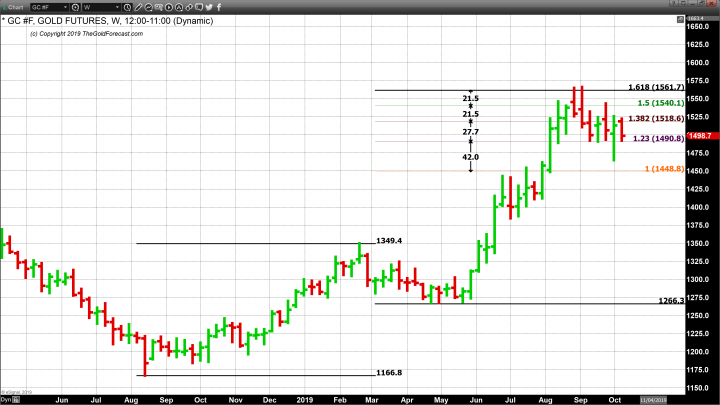Click the Dyn toggle at bottom left
The image size is (720, 405).
coord(7,398)
